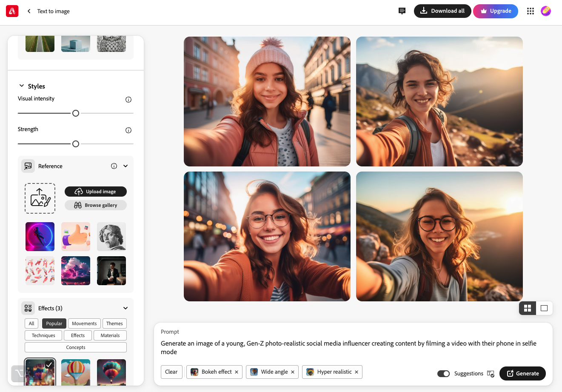The image size is (562, 392).
Task: Switch to single image view
Action: [x=544, y=308]
